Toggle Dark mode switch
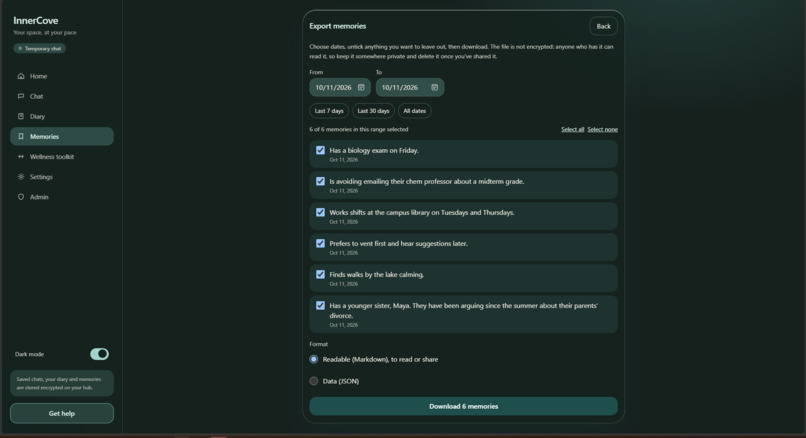 click(x=99, y=354)
